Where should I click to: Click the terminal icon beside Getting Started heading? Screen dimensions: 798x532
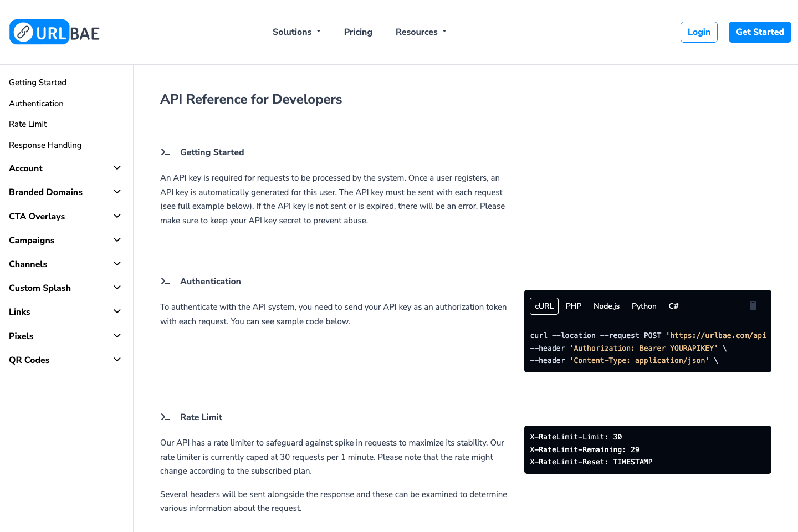click(166, 151)
